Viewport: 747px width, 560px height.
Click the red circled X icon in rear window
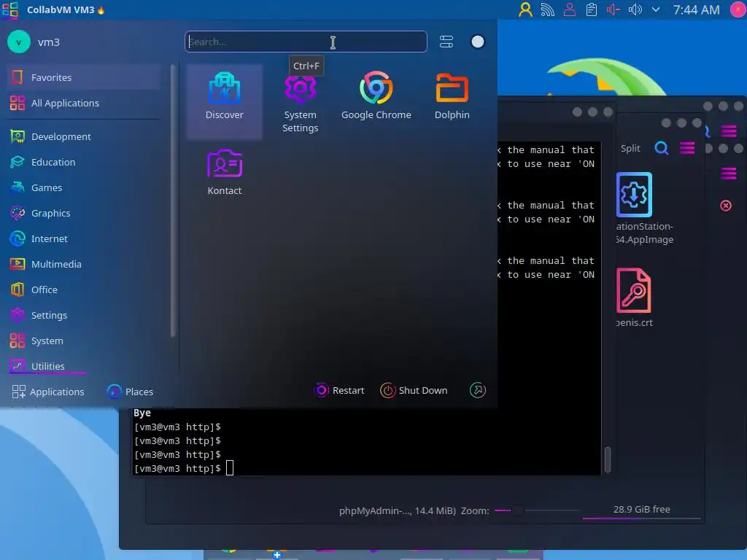point(726,206)
